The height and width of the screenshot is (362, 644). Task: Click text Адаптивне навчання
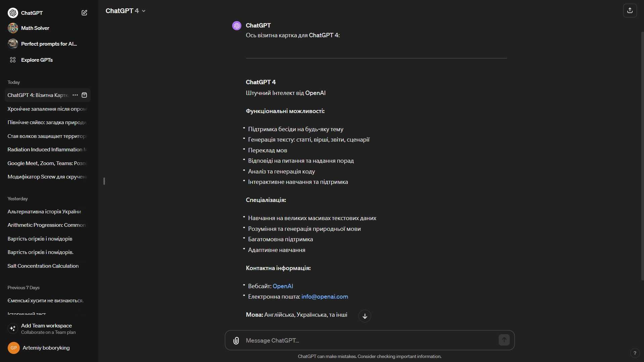(x=277, y=250)
